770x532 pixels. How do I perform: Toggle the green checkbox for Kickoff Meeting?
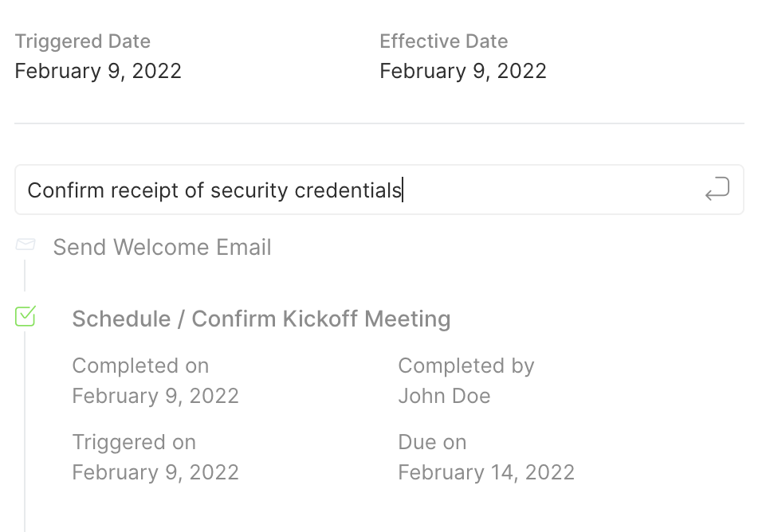[26, 316]
